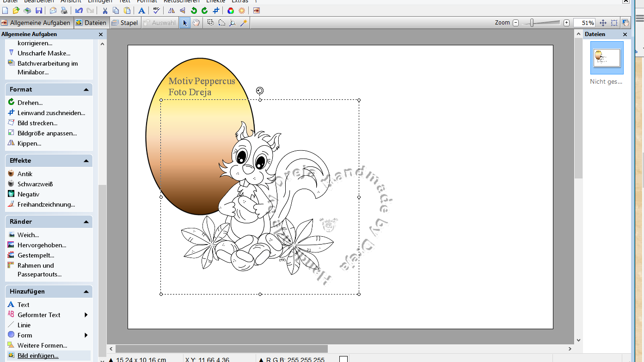The image size is (644, 362).
Task: Click the zoom slider handle
Action: point(532,23)
